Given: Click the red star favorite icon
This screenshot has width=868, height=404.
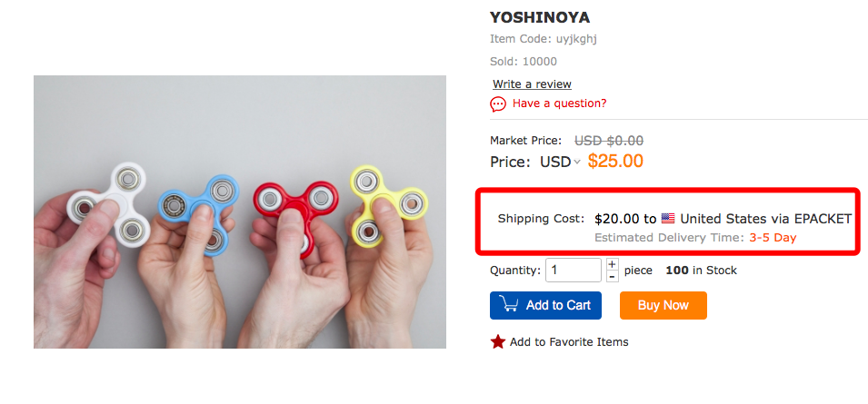Looking at the screenshot, I should (498, 342).
